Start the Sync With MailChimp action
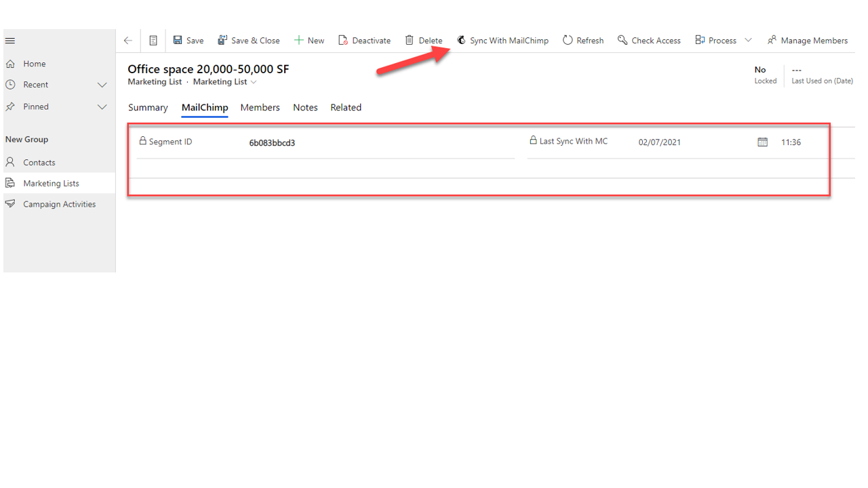 [x=502, y=40]
